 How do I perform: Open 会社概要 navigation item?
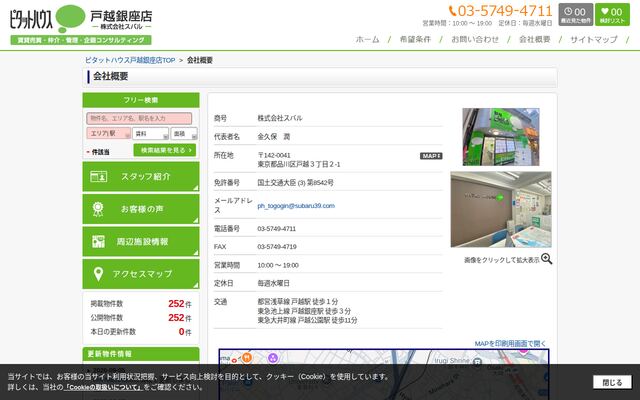click(x=535, y=40)
